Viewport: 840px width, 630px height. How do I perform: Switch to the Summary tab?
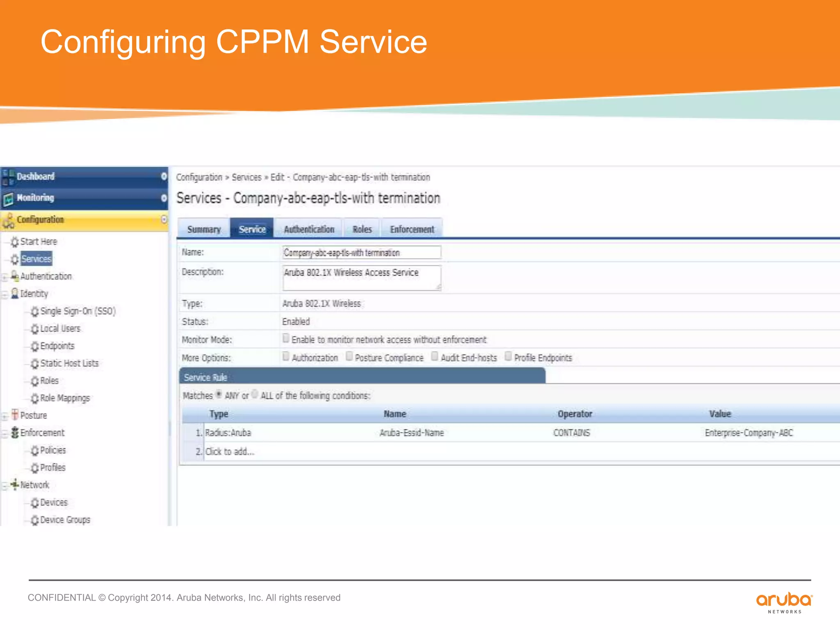[204, 229]
